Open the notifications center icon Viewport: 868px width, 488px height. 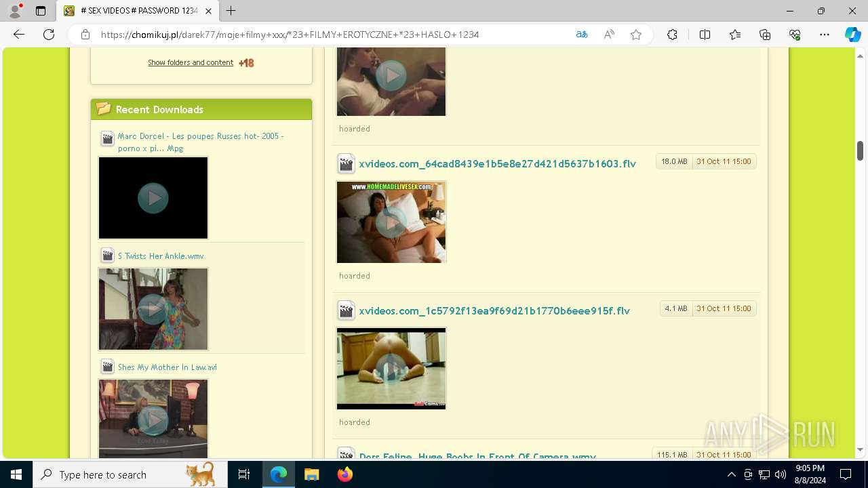click(x=846, y=474)
